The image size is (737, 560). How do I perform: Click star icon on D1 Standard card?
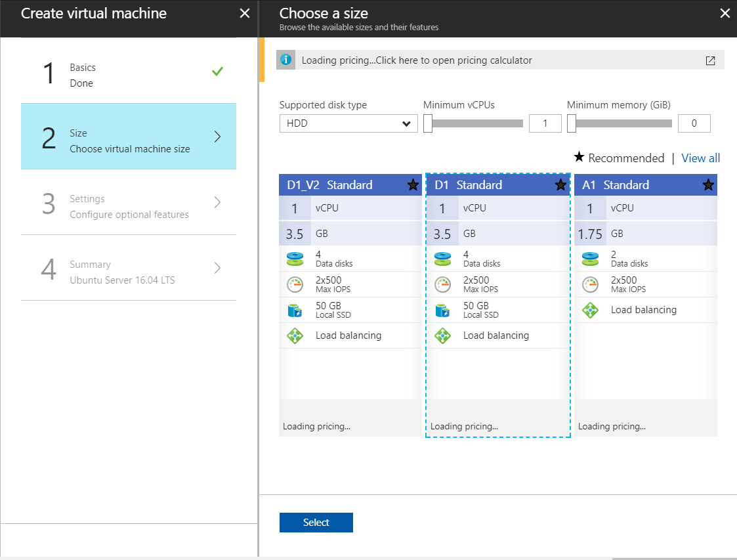(x=560, y=184)
